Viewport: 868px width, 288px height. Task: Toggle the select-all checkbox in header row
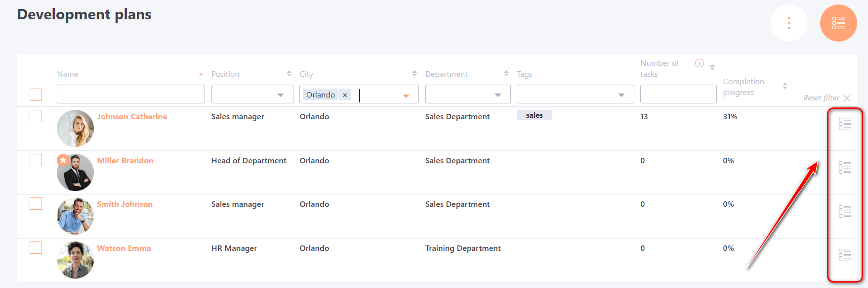coord(36,95)
